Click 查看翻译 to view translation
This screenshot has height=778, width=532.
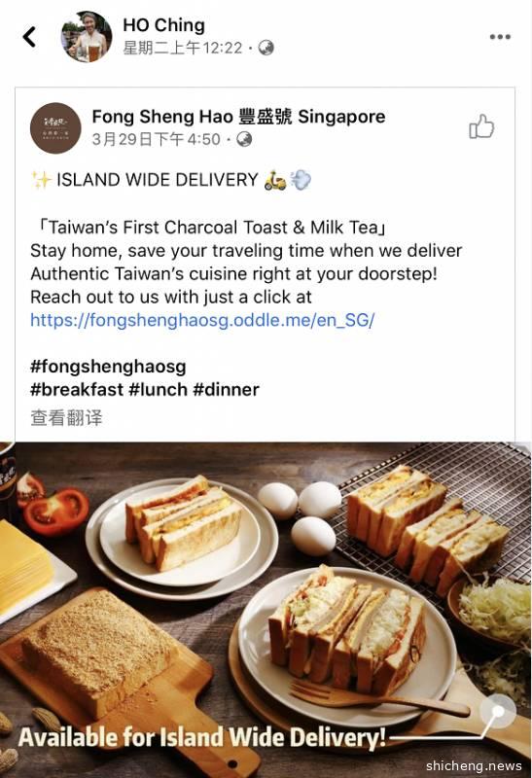tap(66, 418)
